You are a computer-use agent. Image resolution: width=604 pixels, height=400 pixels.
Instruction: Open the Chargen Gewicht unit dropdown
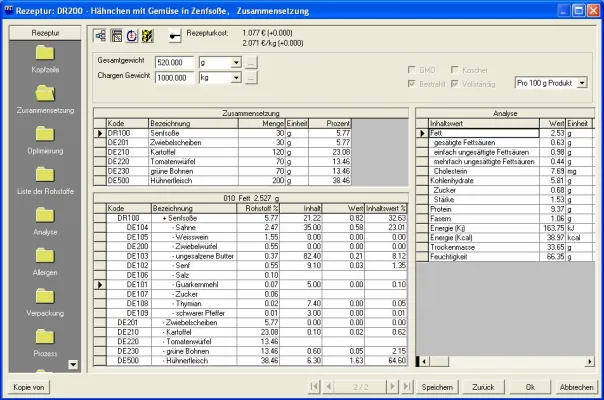pyautogui.click(x=235, y=77)
